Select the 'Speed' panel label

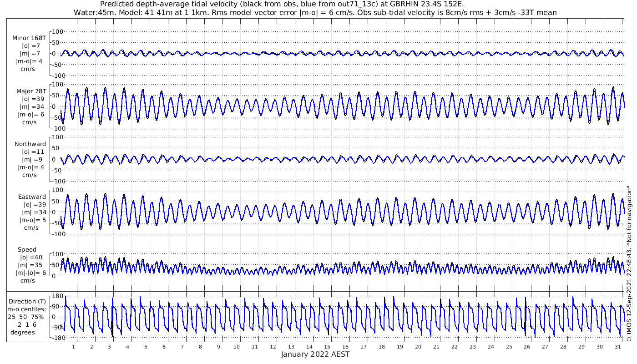27,250
